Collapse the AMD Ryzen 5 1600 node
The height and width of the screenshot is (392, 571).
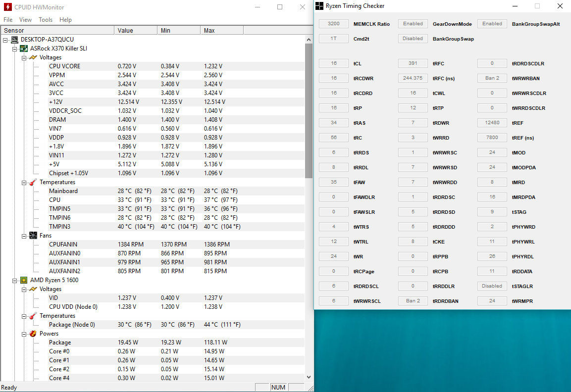pyautogui.click(x=14, y=280)
